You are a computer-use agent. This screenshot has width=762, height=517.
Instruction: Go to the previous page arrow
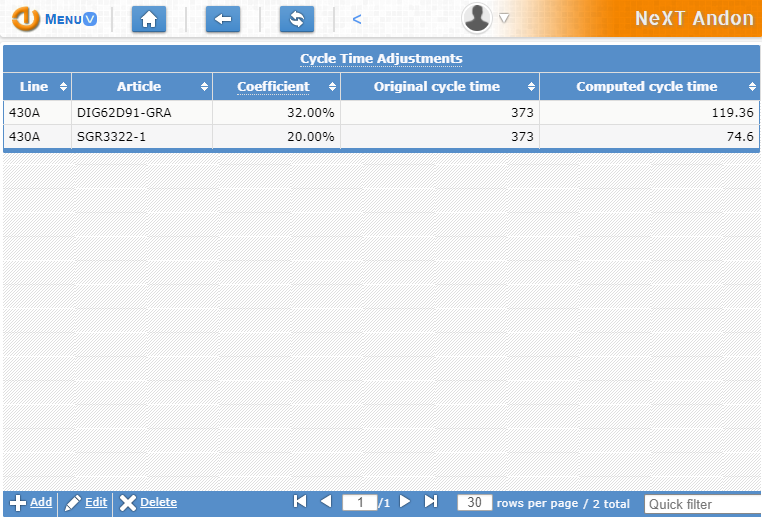pos(325,502)
